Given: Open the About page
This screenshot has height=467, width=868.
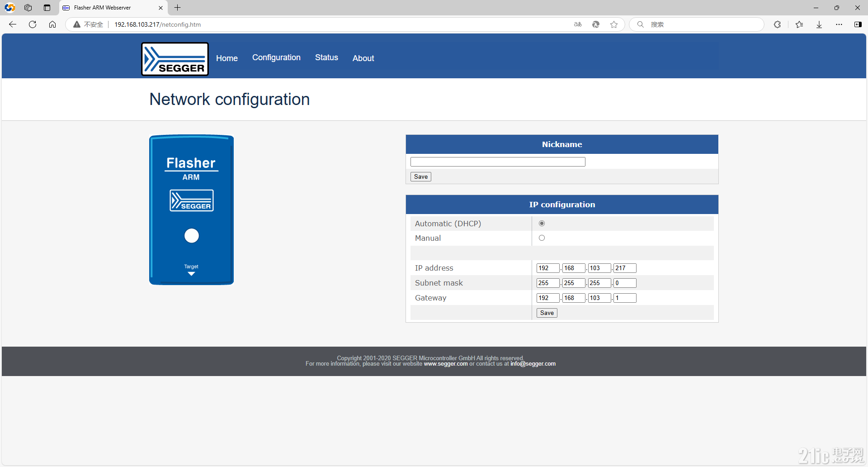Looking at the screenshot, I should click(x=363, y=58).
